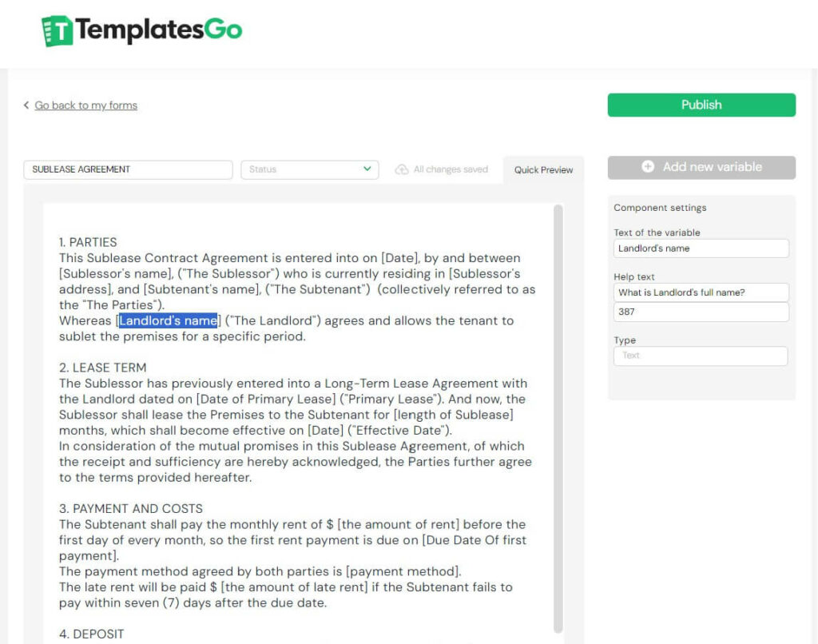Viewport: 818px width, 644px height.
Task: Follow the 'Go back to my forms' link
Action: coord(85,105)
